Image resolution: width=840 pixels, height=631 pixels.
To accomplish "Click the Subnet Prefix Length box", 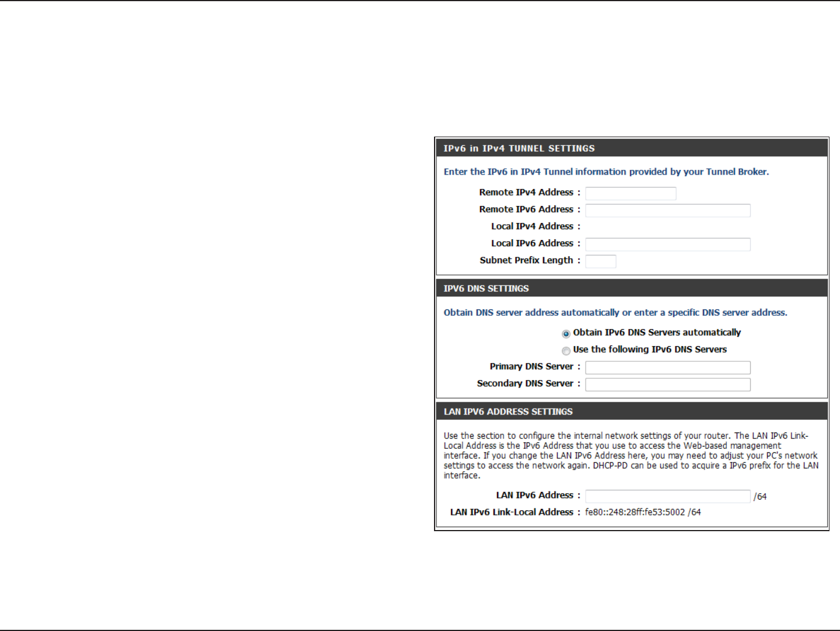I will tap(601, 261).
